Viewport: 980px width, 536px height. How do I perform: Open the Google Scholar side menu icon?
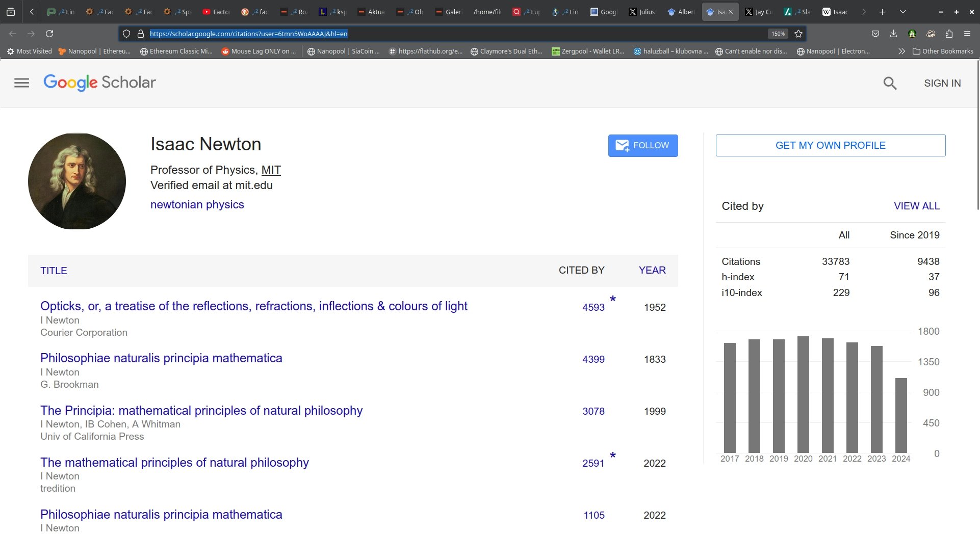coord(21,83)
